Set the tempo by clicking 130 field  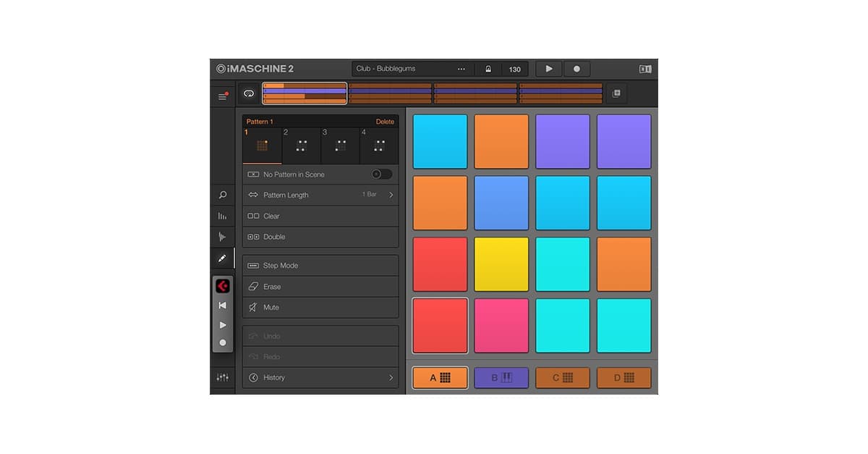514,69
